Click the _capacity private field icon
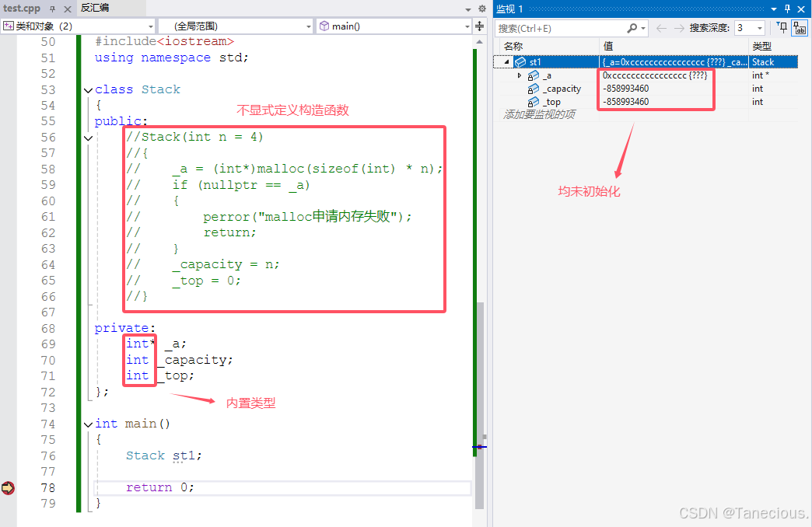812x527 pixels. (533, 89)
